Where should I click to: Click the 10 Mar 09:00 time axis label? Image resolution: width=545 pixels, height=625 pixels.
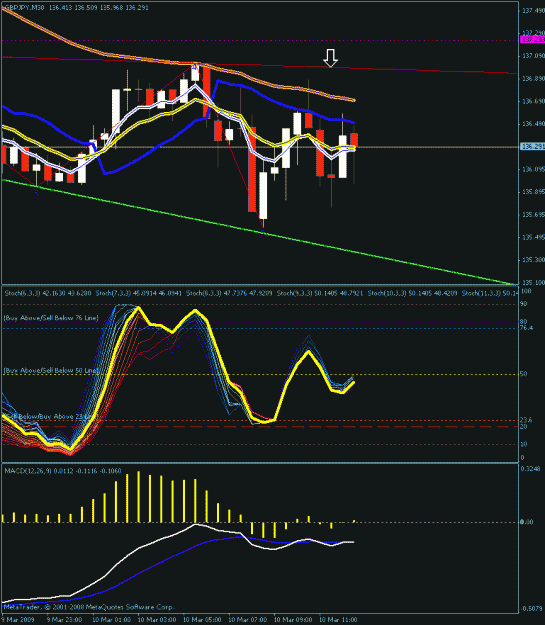293,619
